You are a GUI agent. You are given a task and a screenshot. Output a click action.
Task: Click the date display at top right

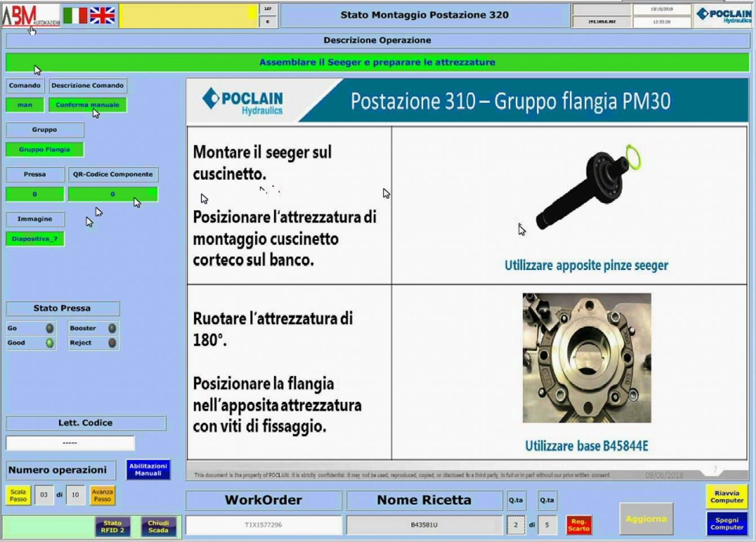pos(661,10)
